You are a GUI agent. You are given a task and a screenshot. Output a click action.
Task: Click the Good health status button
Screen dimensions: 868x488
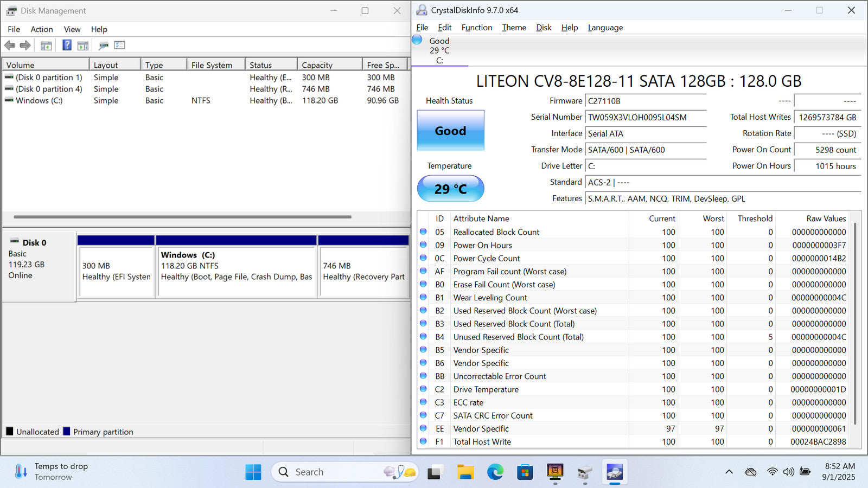(x=450, y=130)
